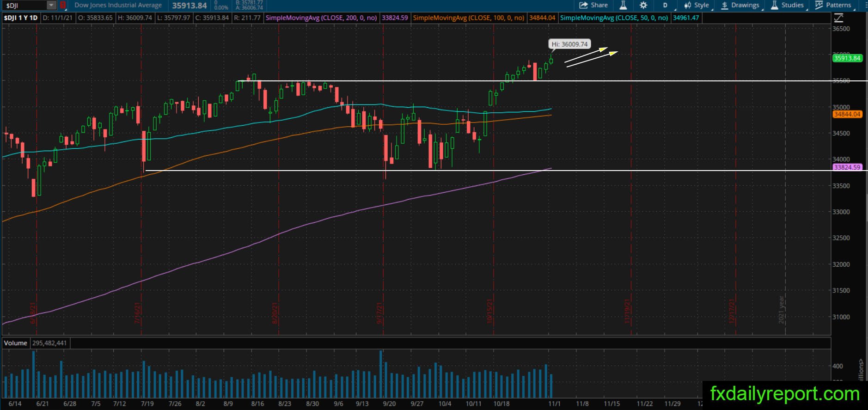Screen dimensions: 868x410
Task: Click the 8/20/21 expiration marker label
Action: pos(275,313)
